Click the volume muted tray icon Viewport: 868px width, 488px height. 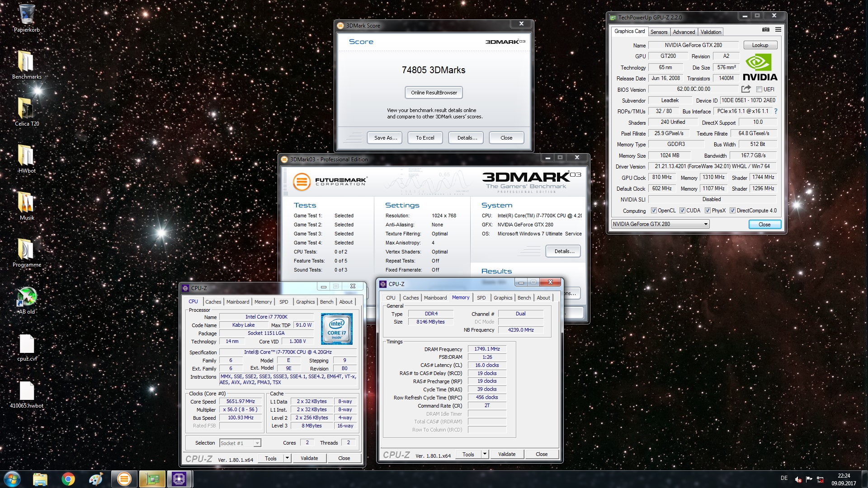point(798,479)
